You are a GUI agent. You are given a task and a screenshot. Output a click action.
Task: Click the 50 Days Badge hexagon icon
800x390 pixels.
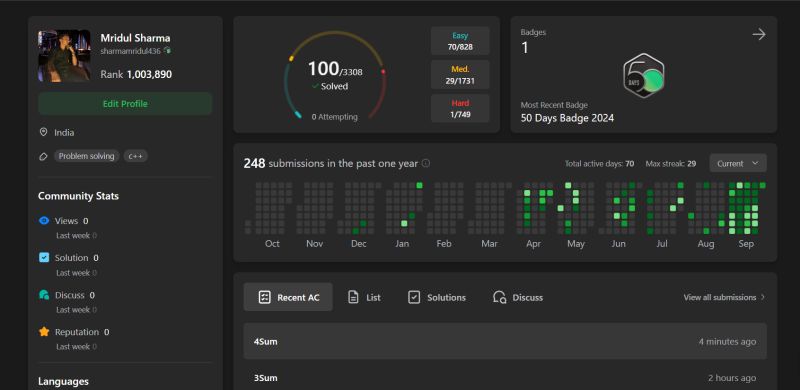pyautogui.click(x=643, y=76)
